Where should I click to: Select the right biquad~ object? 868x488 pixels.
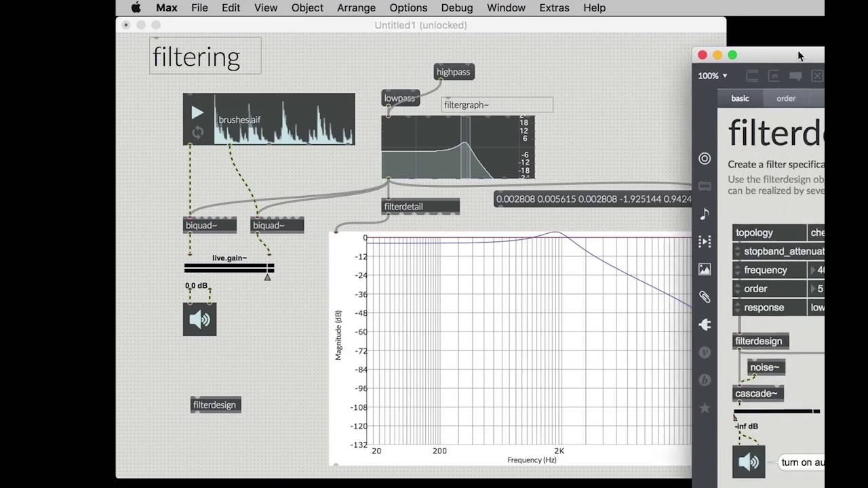tap(277, 225)
